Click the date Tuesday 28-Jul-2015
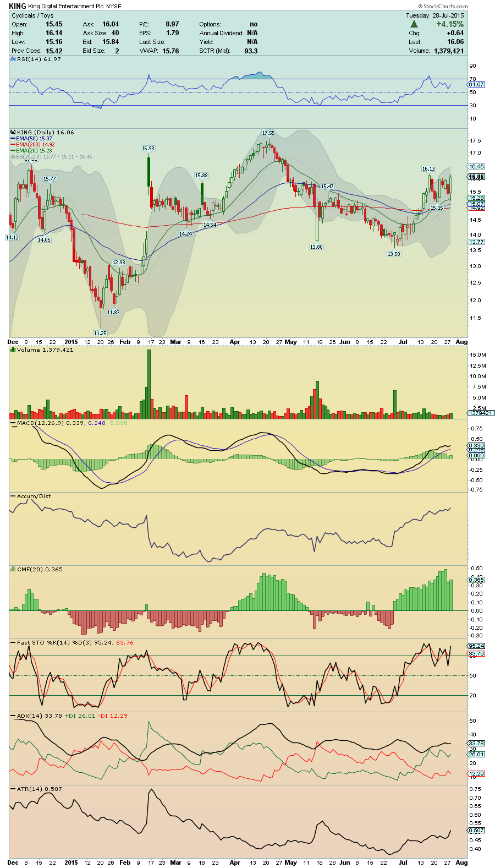This screenshot has height=868, width=495. [435, 15]
